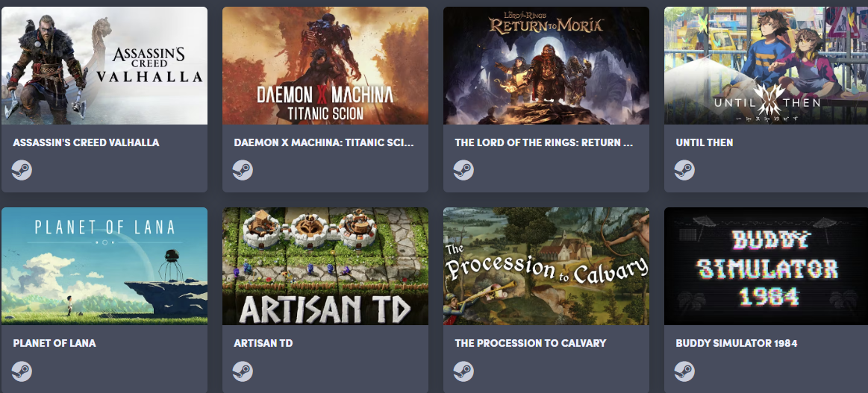Click Steam icon under Buddy Simulator 1984

point(684,371)
